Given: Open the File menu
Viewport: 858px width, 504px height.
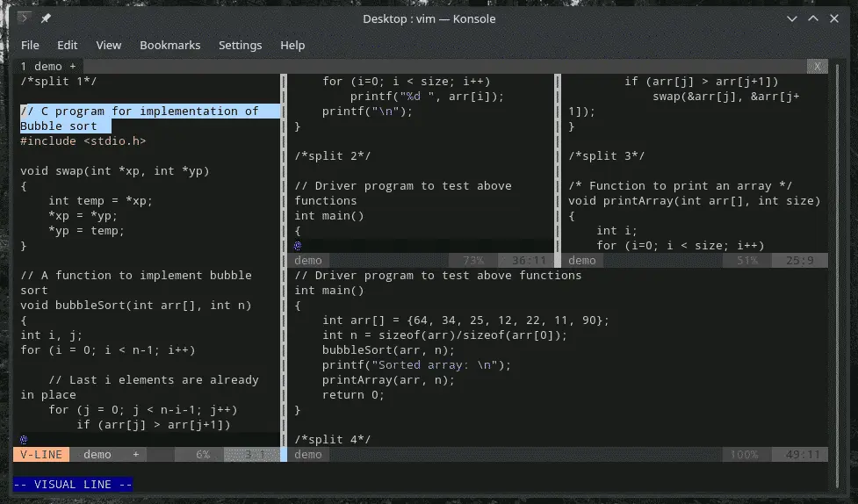Looking at the screenshot, I should [x=30, y=46].
